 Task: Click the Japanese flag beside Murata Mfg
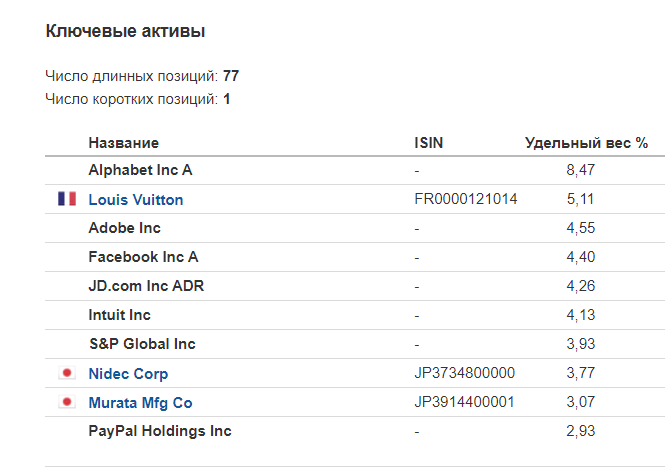coord(67,402)
